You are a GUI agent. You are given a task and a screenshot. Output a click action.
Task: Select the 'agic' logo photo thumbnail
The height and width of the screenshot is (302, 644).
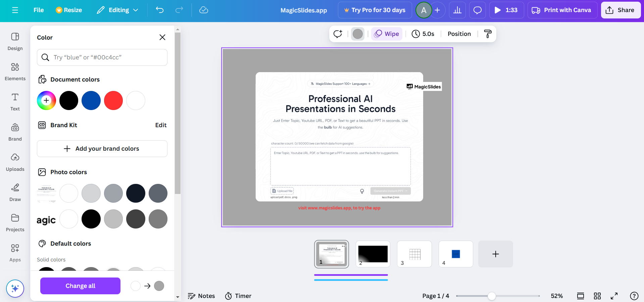click(46, 219)
